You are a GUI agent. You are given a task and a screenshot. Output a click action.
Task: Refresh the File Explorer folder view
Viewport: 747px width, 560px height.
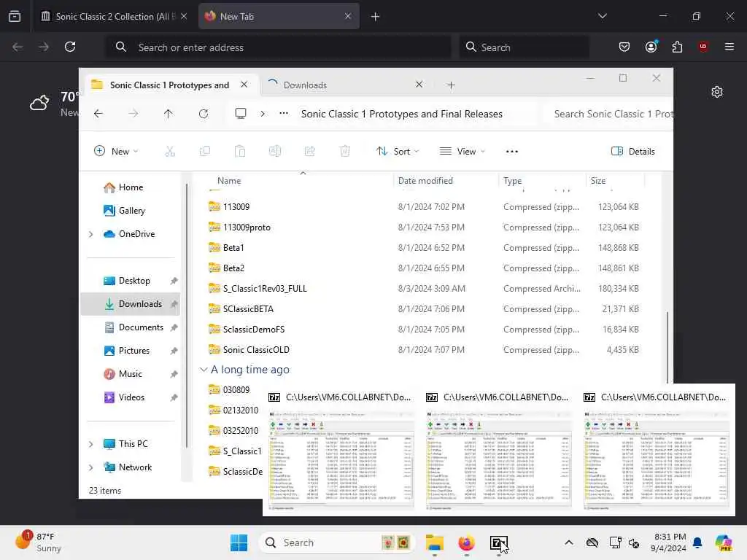click(204, 113)
